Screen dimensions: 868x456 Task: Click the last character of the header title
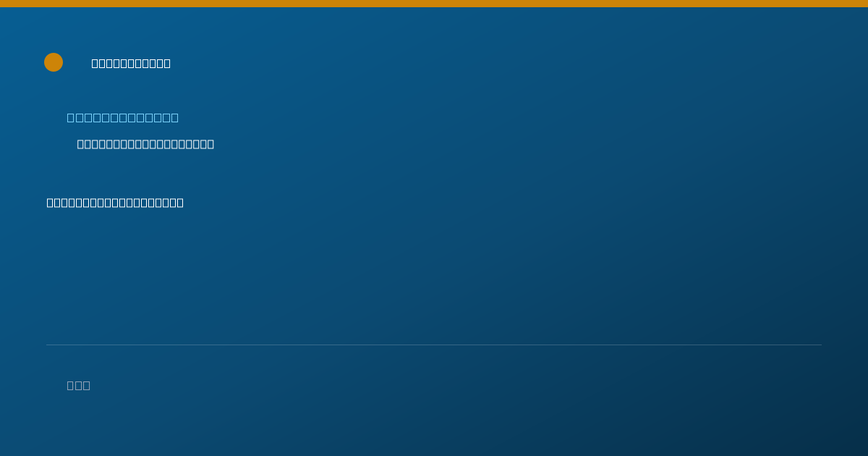[x=166, y=63]
